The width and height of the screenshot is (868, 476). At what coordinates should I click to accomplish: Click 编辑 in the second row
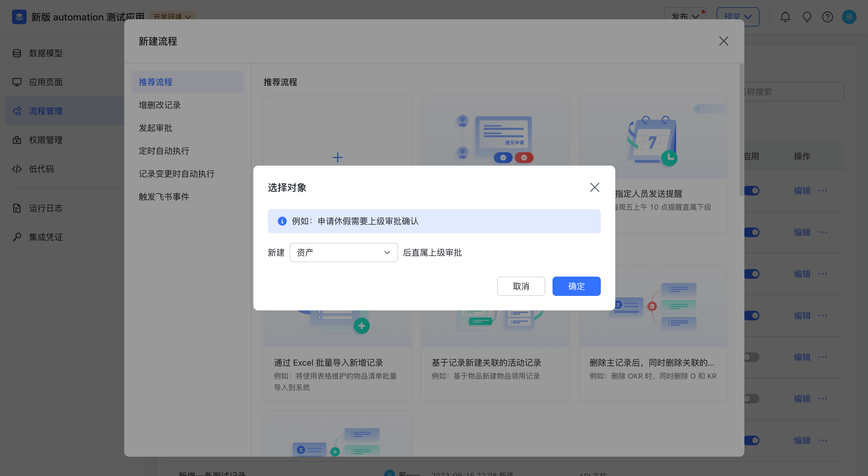click(802, 232)
